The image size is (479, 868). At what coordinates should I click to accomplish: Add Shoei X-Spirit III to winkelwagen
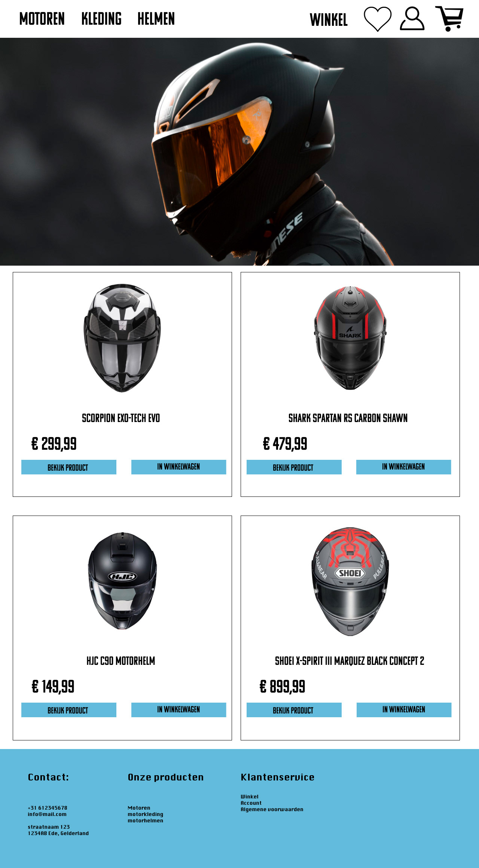404,710
